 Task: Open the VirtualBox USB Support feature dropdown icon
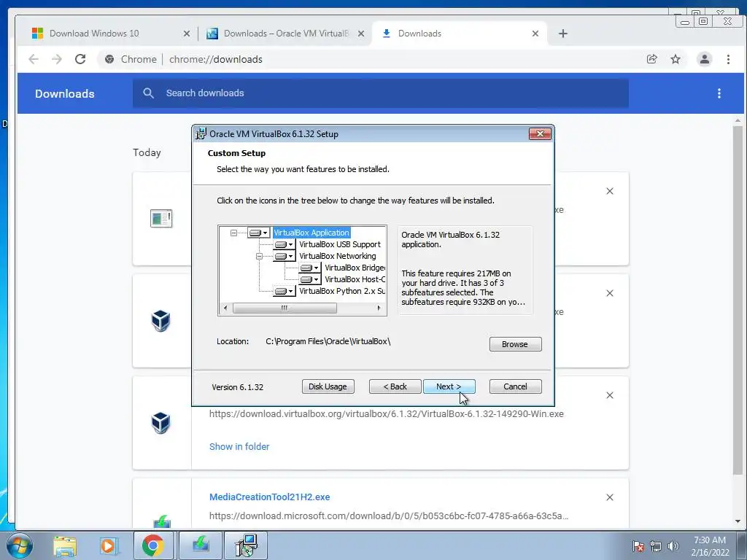(284, 245)
